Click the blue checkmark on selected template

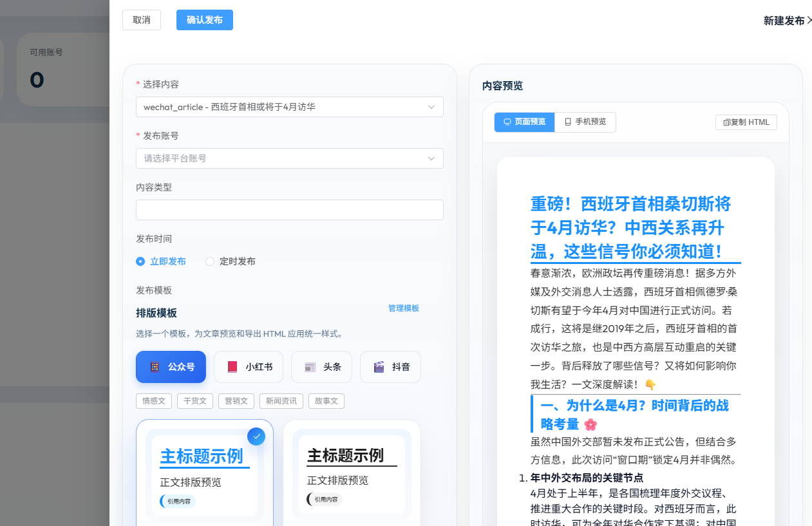click(256, 437)
